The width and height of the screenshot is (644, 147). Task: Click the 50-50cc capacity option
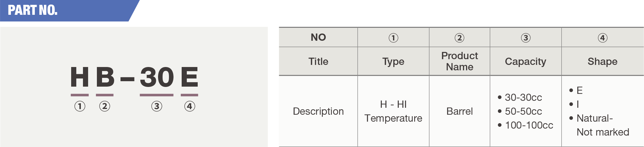pyautogui.click(x=523, y=111)
